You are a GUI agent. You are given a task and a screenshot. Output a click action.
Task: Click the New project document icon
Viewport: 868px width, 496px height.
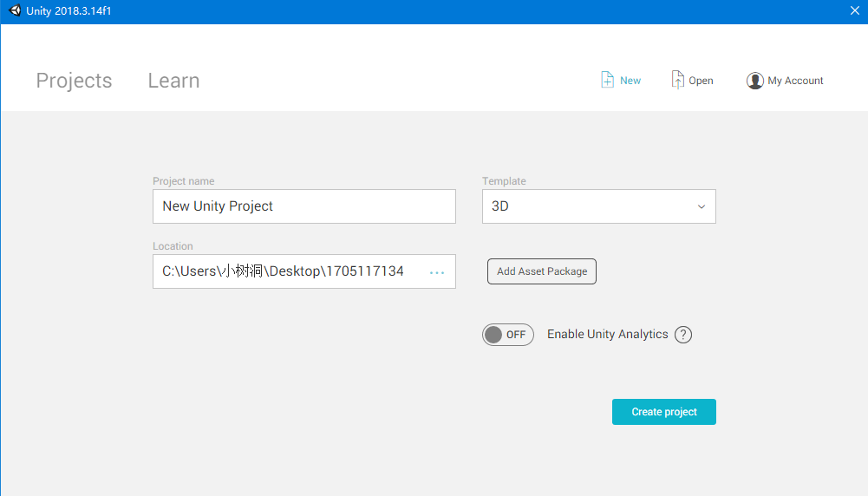coord(607,80)
